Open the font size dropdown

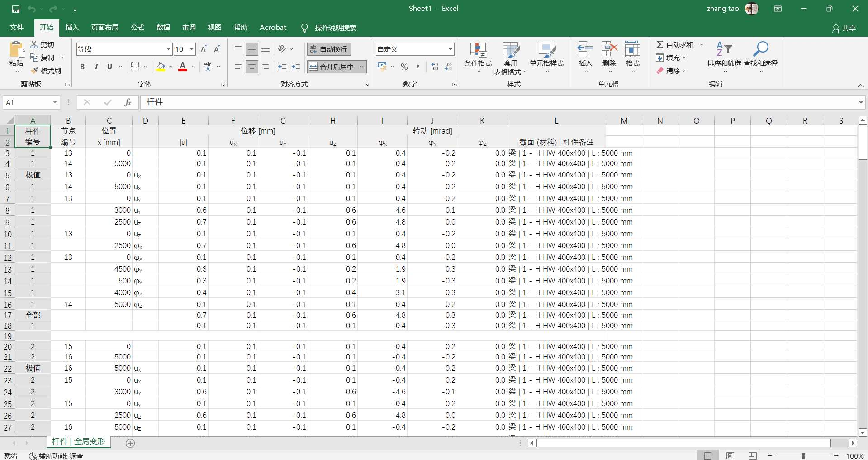pos(191,49)
